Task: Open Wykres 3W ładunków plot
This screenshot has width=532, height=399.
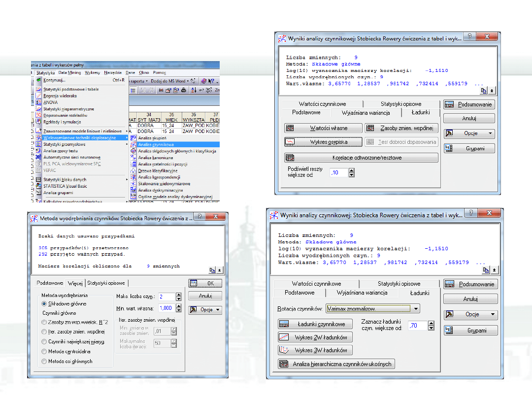Action: coord(315,350)
